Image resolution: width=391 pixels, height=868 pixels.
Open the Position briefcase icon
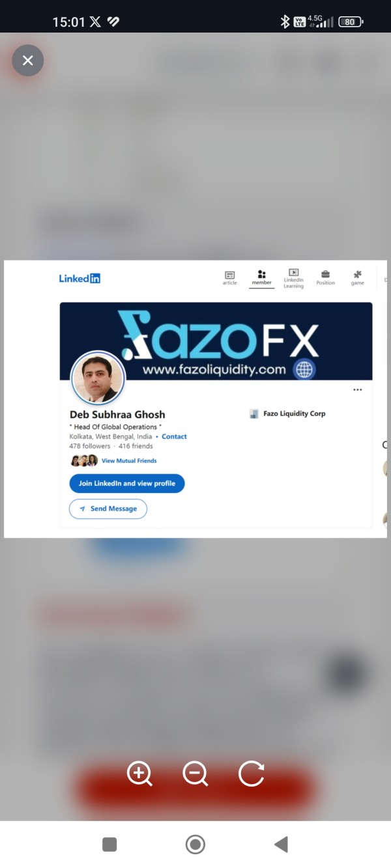[x=325, y=278]
